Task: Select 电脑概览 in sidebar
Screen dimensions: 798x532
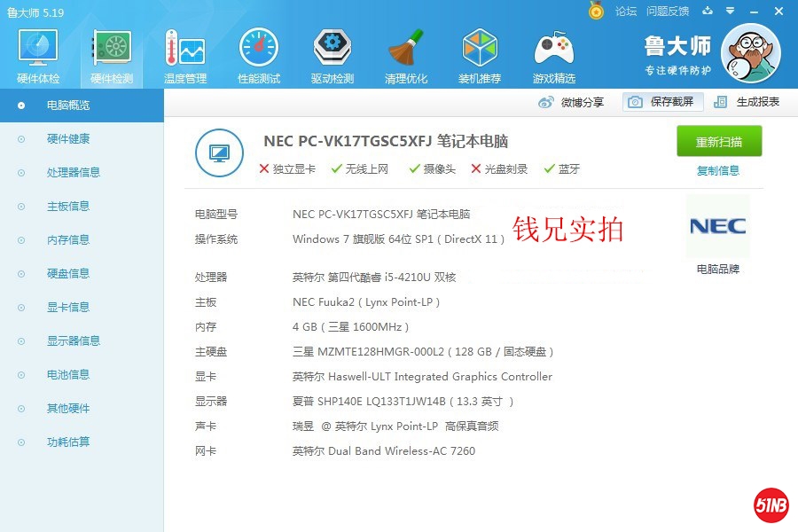Action: tap(82, 106)
